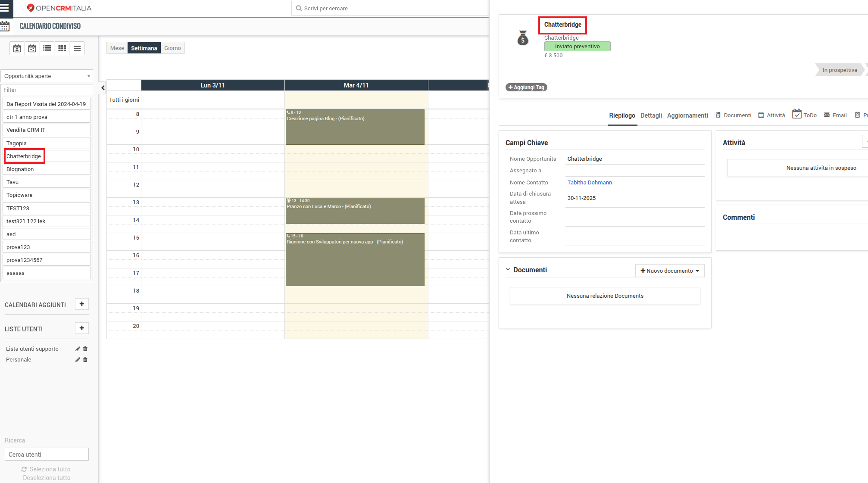Viewport: 868px width, 483px height.
Task: Delete the Personale user list
Action: click(x=85, y=360)
